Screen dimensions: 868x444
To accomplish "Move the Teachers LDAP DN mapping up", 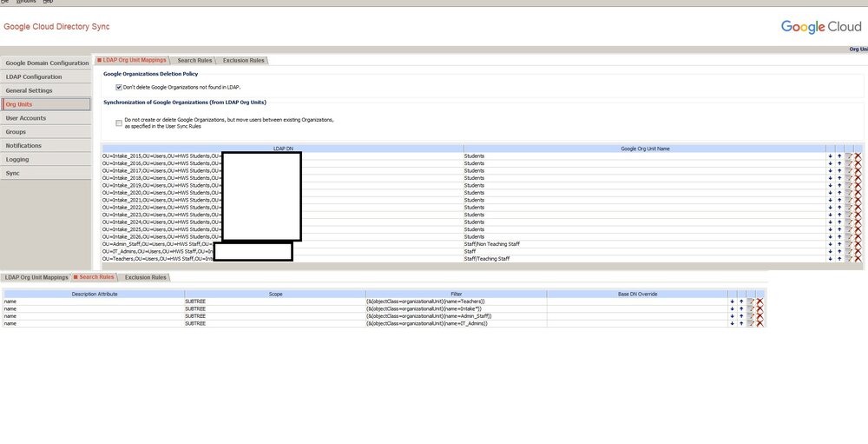I will [x=839, y=259].
